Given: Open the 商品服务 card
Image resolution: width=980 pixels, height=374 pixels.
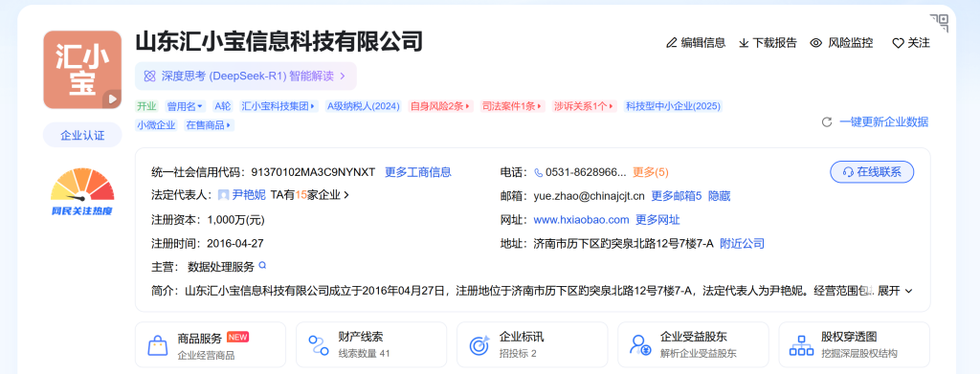Looking at the screenshot, I should pos(211,345).
